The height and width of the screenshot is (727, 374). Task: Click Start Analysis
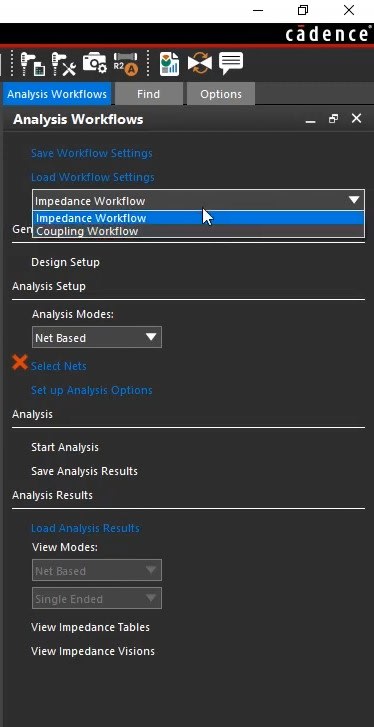65,447
